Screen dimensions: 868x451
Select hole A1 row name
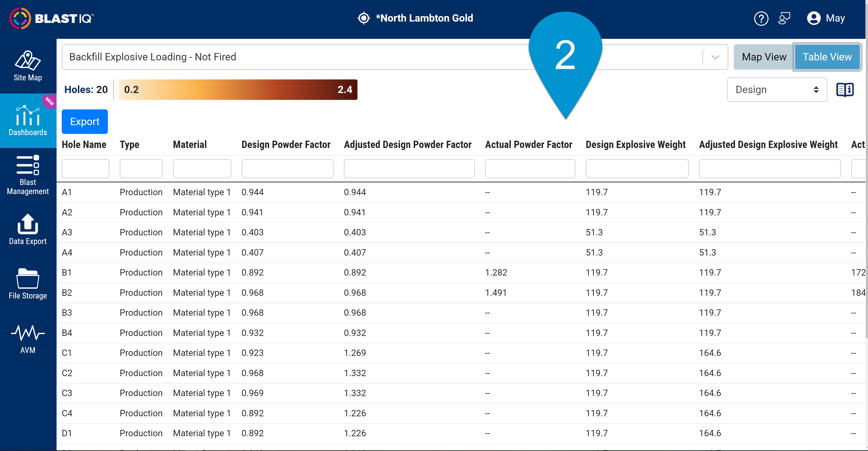(x=67, y=192)
